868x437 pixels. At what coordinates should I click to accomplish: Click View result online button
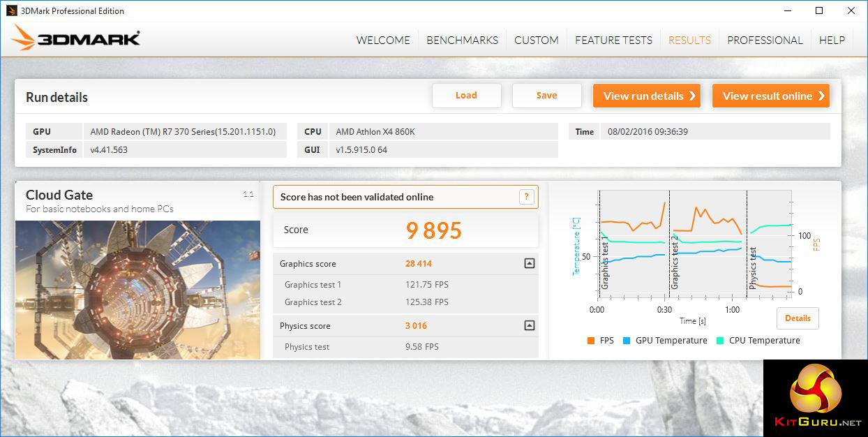click(770, 96)
